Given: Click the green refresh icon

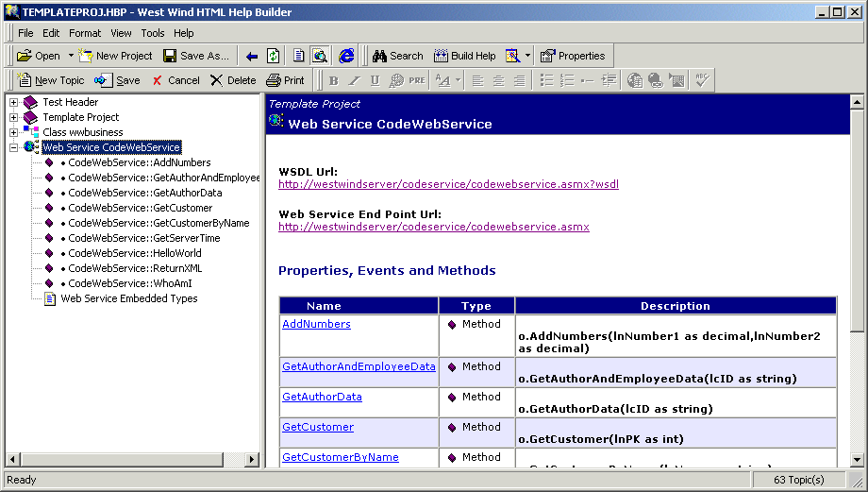Looking at the screenshot, I should (x=273, y=56).
